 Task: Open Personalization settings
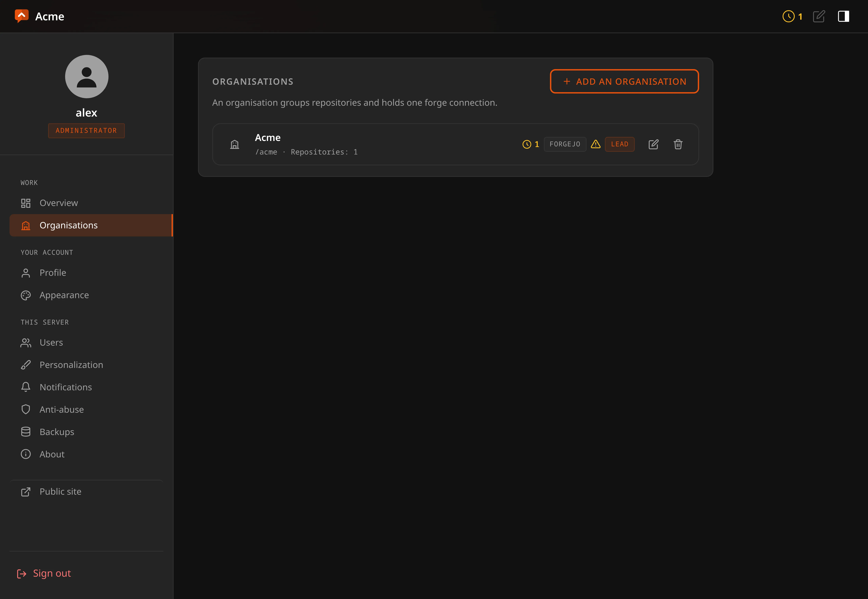point(91,365)
